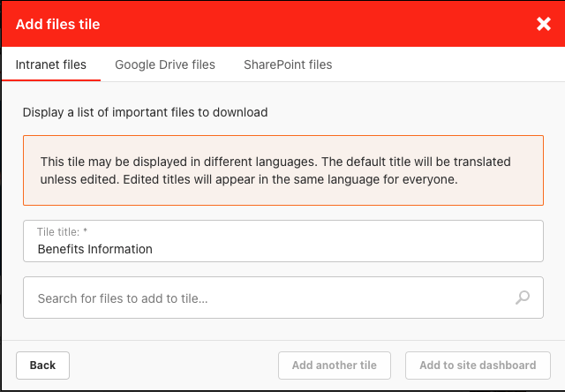
Task: Select the Intranet files tab
Action: 51,64
